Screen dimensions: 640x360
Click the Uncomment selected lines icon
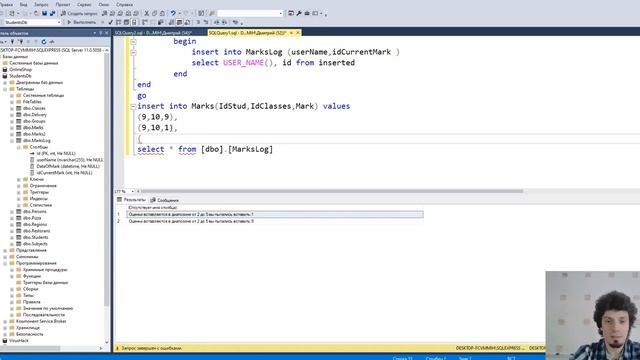(206, 22)
